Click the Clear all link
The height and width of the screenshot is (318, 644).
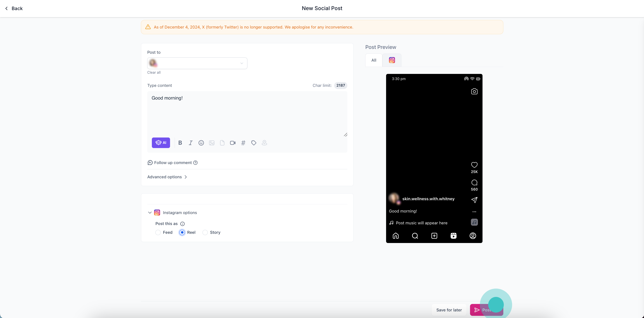(154, 72)
